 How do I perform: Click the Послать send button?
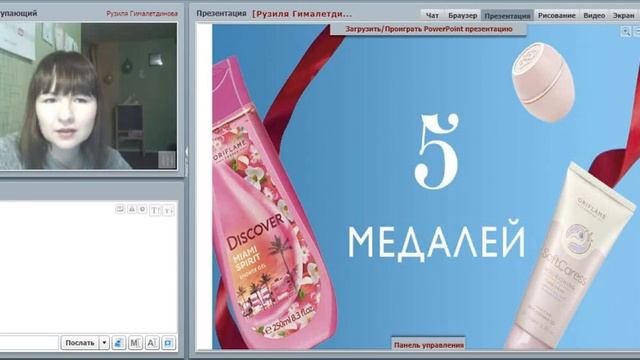(x=80, y=343)
